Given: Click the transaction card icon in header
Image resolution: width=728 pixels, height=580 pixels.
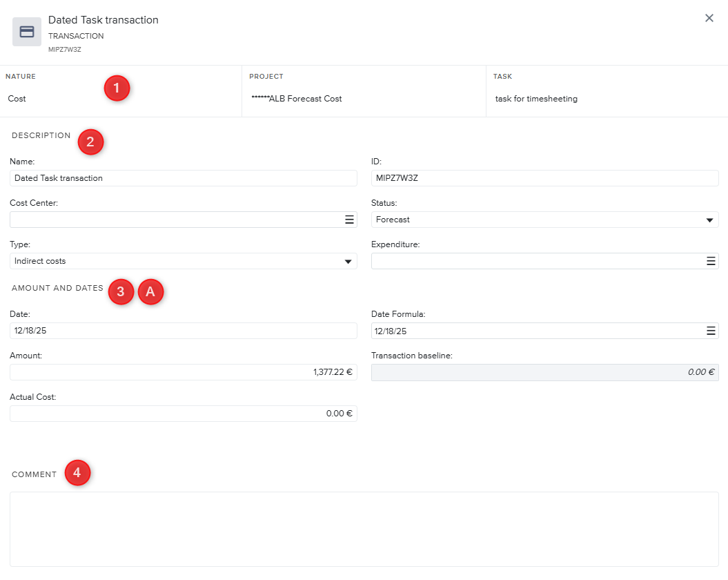Looking at the screenshot, I should click(x=27, y=32).
